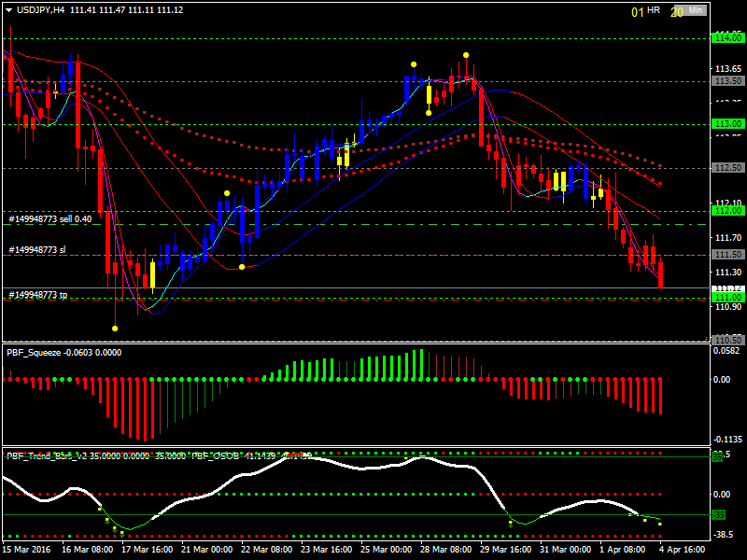
Task: Click the 28 Mar 08:00 time label
Action: (x=446, y=549)
